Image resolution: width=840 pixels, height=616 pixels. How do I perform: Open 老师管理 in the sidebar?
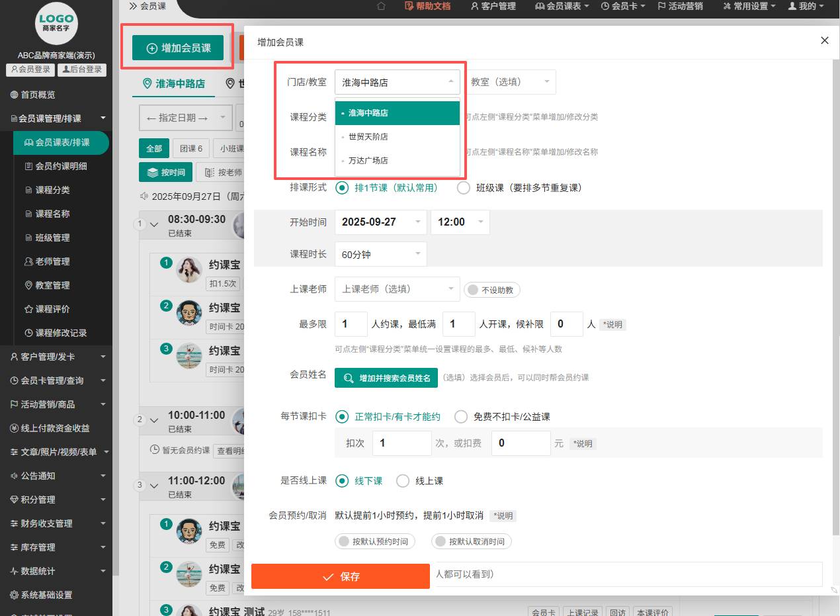[52, 261]
